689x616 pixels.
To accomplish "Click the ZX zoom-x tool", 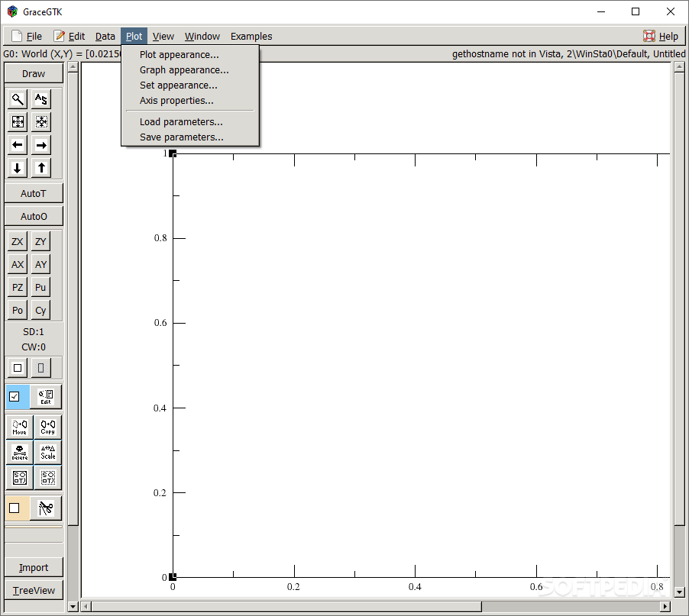I will tap(18, 241).
